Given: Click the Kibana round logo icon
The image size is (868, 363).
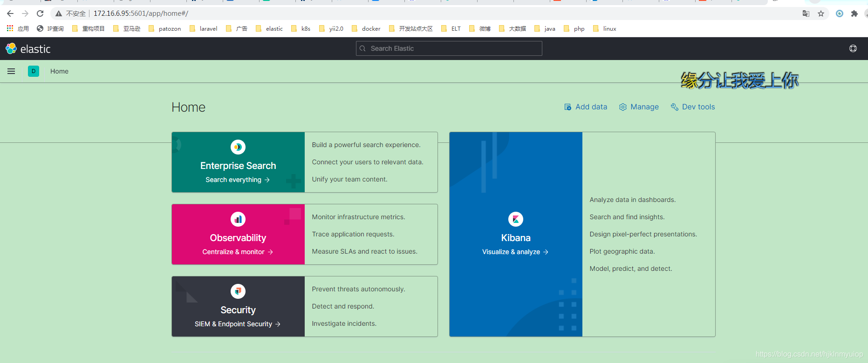Looking at the screenshot, I should click(x=516, y=219).
